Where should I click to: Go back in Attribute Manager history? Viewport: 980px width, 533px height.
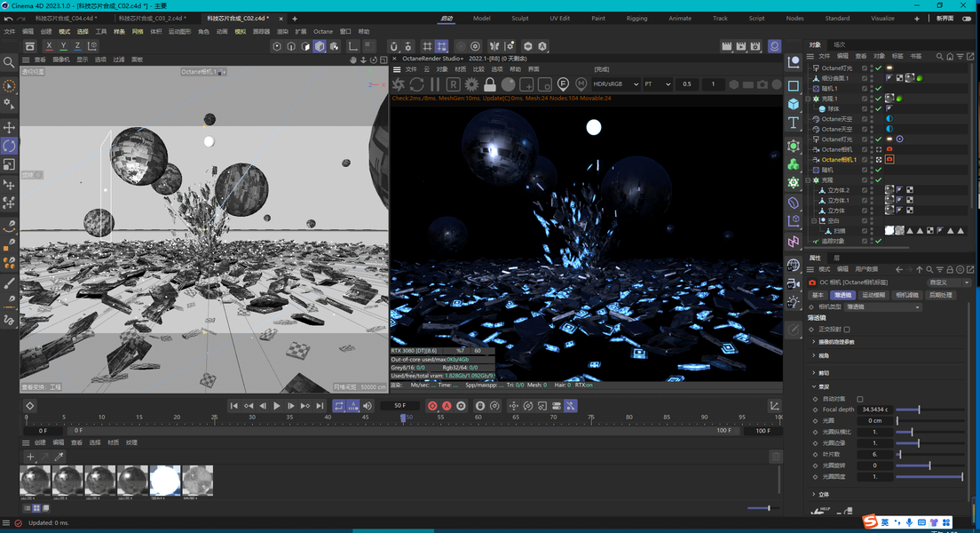tap(898, 270)
